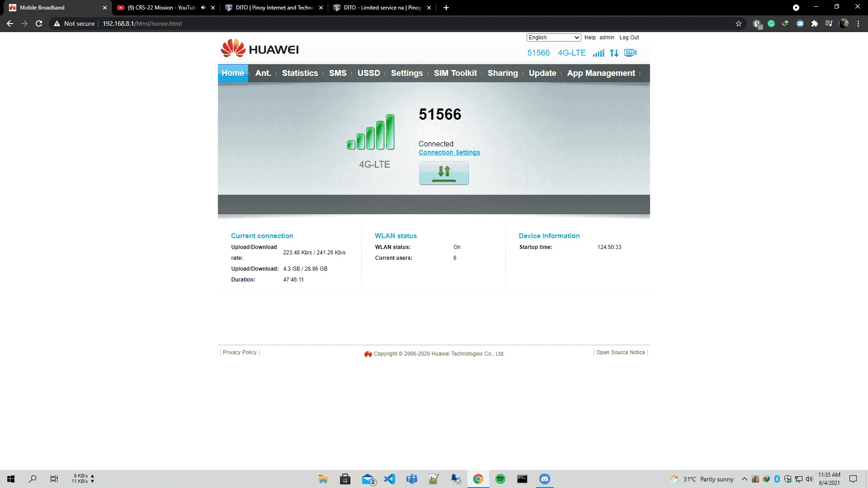Mute the YouTube tab audio icon
Viewport: 868px width, 488px height.
203,8
